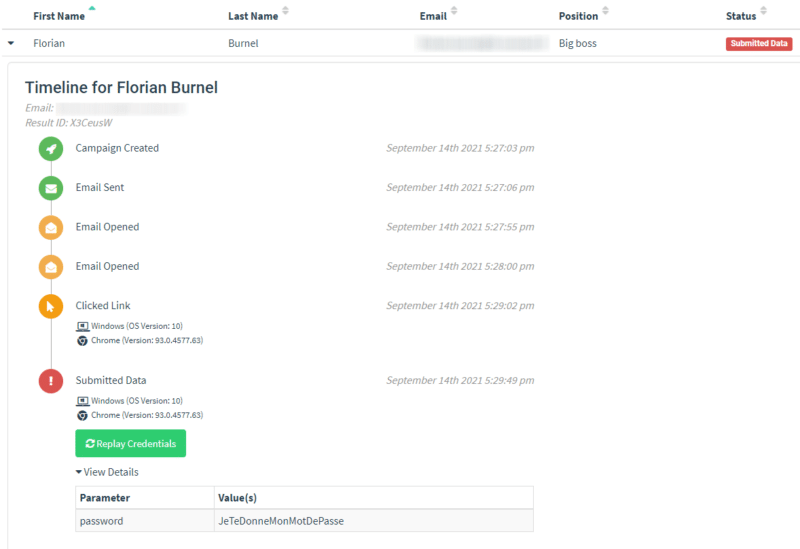
Task: Sort by Status column
Action: click(x=741, y=16)
